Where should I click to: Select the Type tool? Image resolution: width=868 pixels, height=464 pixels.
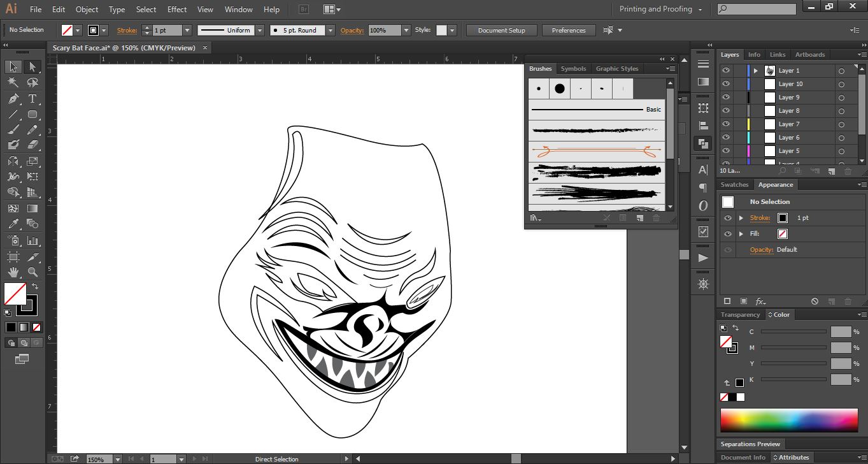[32, 99]
